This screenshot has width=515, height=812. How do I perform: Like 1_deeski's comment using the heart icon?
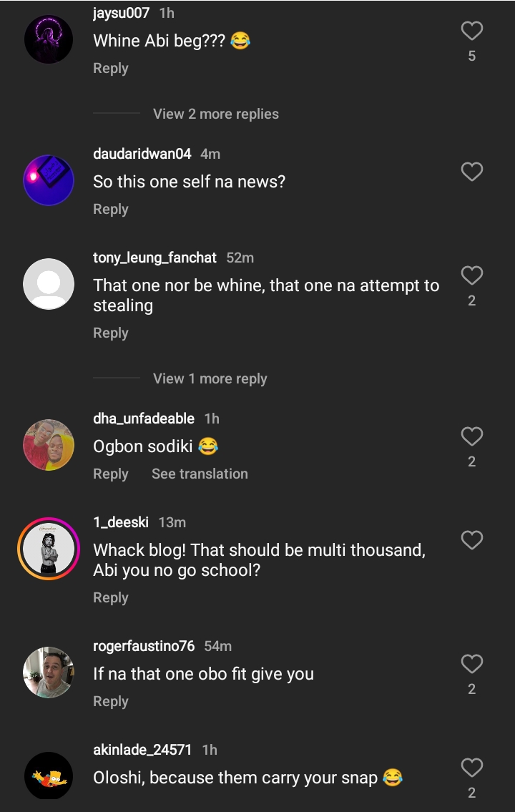(471, 539)
